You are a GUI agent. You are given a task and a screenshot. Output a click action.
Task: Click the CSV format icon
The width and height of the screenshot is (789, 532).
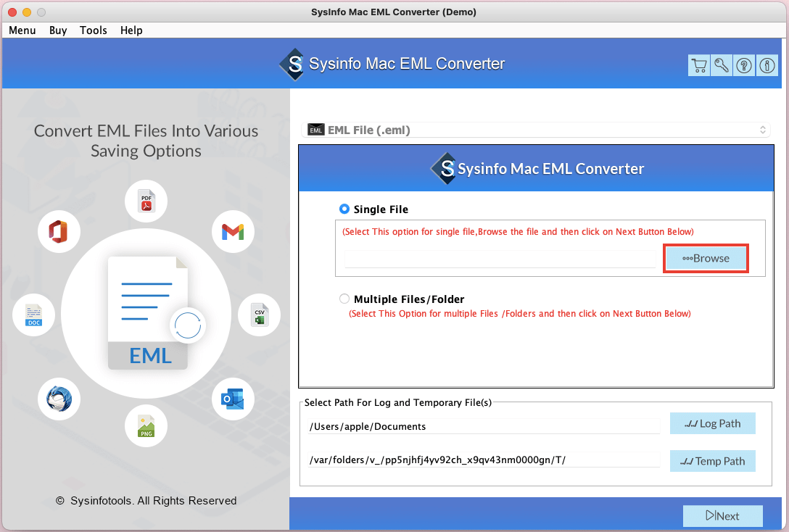coord(259,315)
